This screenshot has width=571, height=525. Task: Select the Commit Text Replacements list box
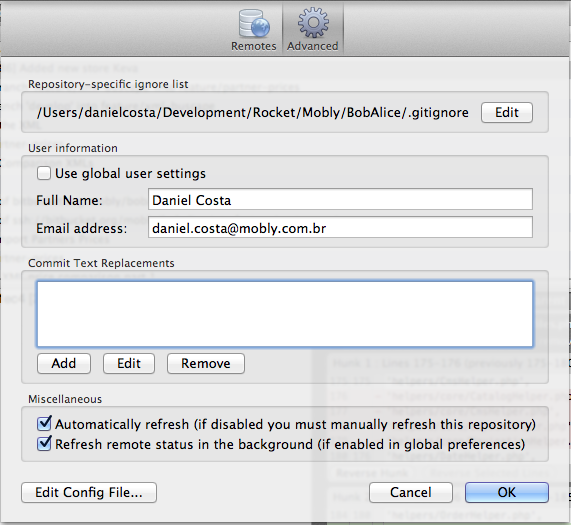click(x=285, y=314)
